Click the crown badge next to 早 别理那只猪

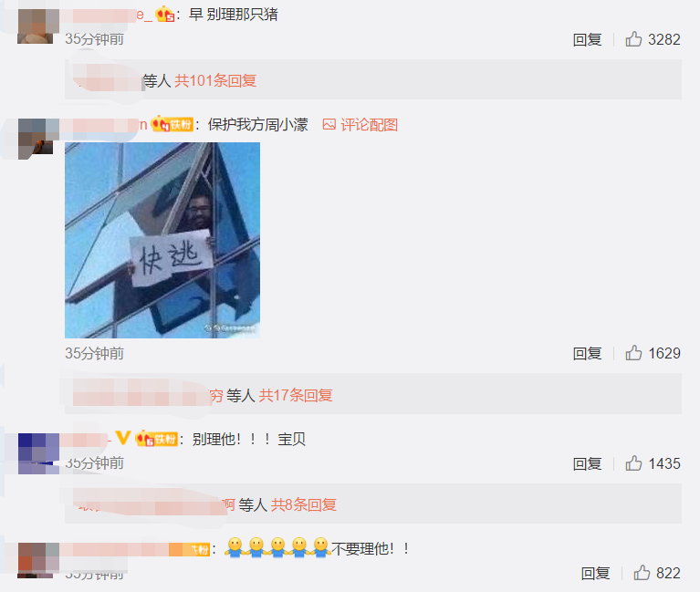click(x=164, y=15)
